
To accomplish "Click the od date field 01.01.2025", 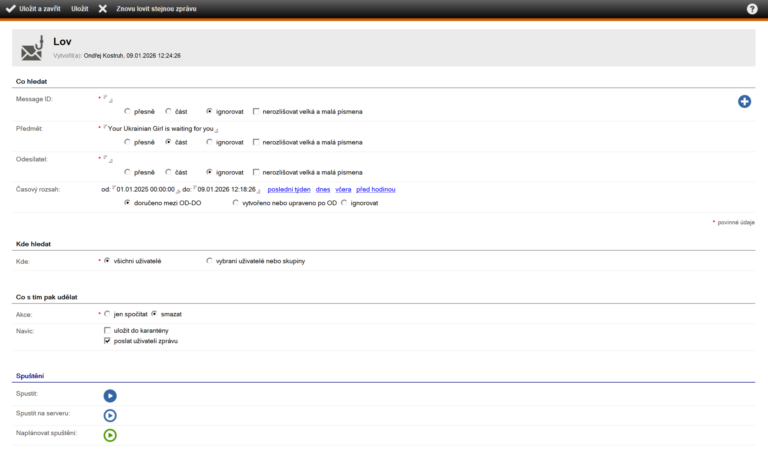I will coord(145,189).
